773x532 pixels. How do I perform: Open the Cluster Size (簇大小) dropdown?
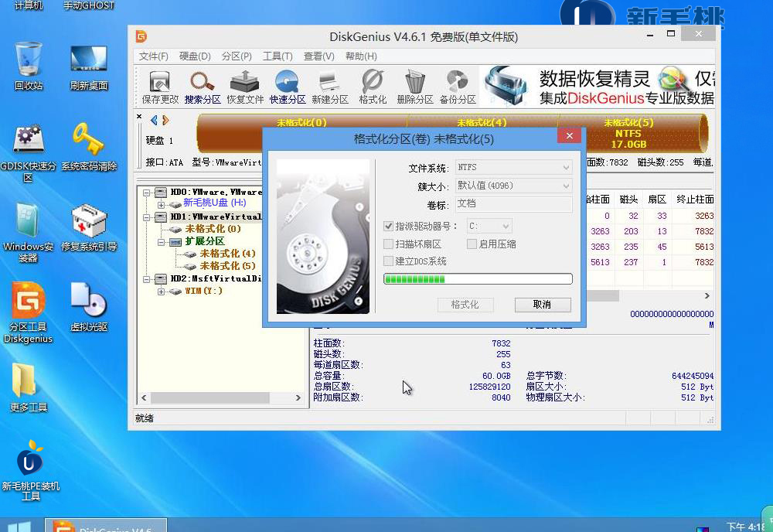pos(513,186)
